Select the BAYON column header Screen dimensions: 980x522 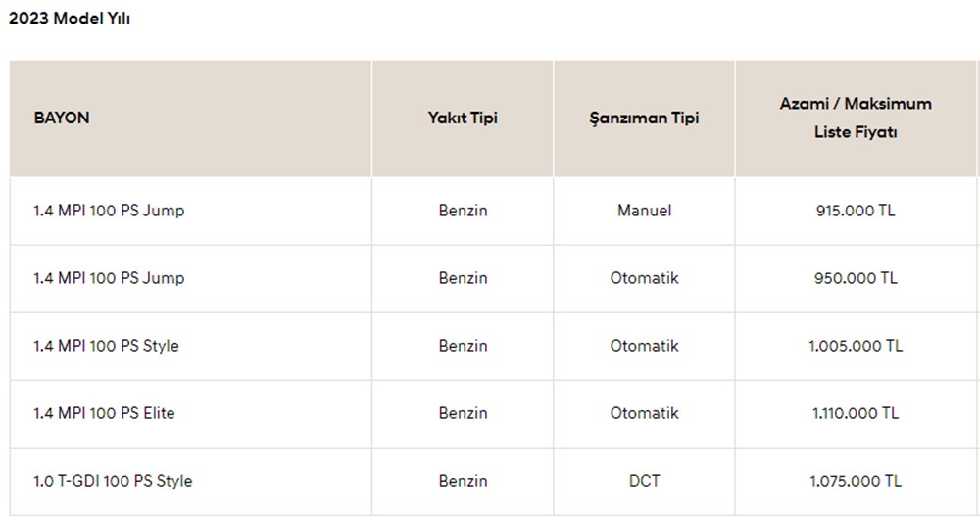click(x=62, y=118)
